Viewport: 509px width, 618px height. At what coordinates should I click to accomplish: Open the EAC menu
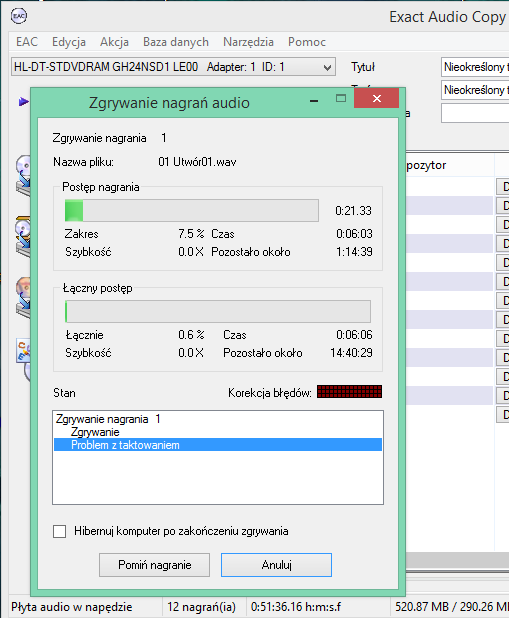(27, 42)
